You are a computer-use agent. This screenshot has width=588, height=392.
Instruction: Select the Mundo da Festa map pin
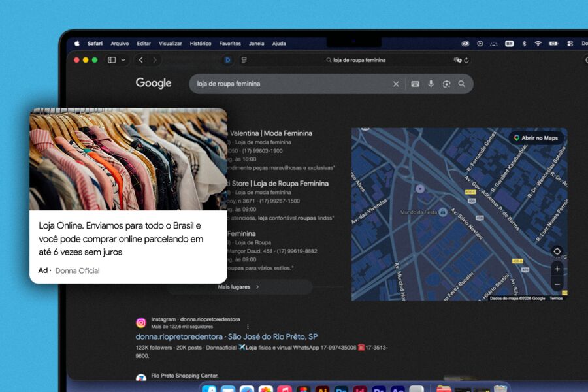tap(443, 212)
